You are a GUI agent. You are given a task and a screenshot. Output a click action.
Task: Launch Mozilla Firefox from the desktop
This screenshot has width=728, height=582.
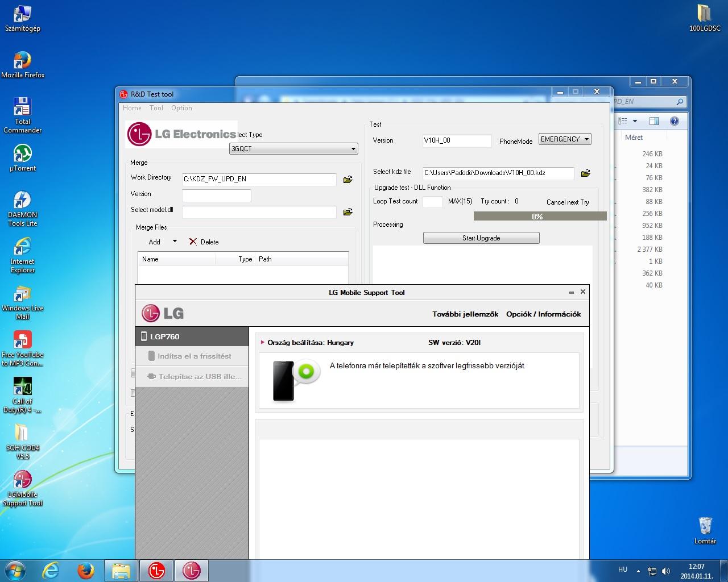(23, 64)
